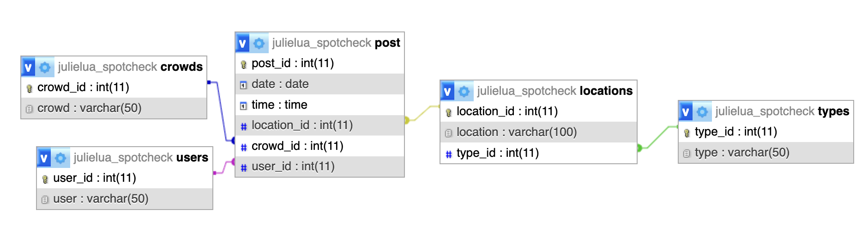Click the primary key icon beside post_id
Screen dimensions: 868x235
pos(244,64)
